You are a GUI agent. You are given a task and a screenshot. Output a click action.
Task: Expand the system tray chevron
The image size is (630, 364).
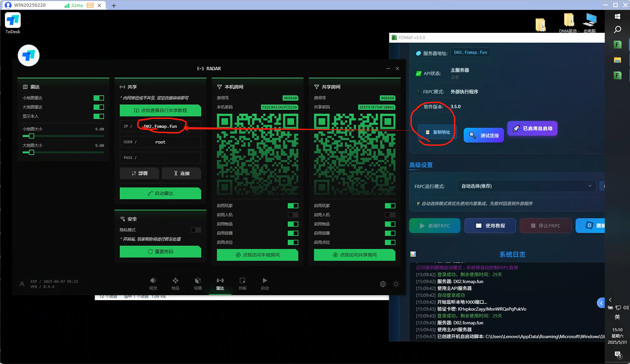[x=610, y=300]
